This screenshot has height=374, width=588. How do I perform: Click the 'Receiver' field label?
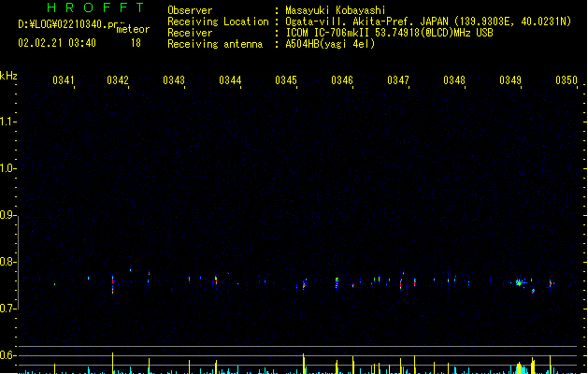190,33
